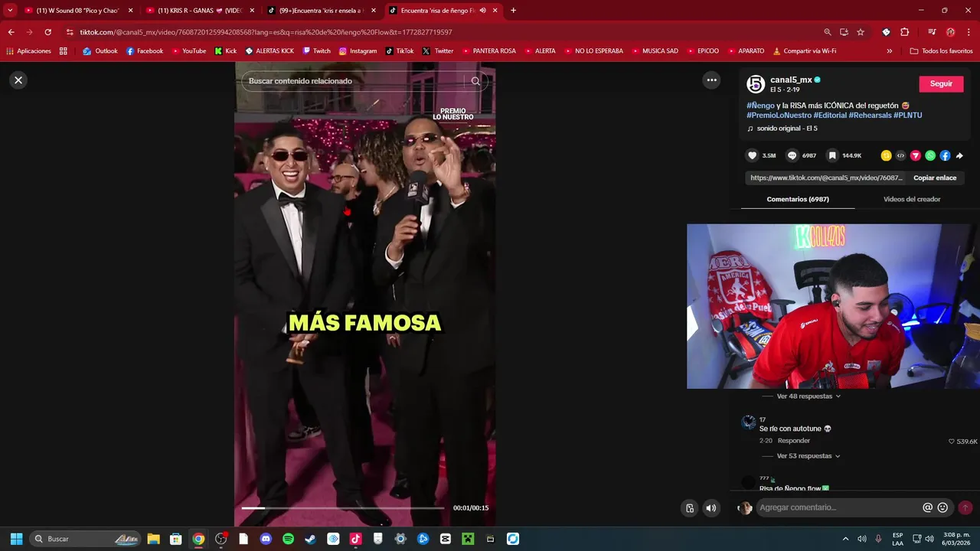Image resolution: width=980 pixels, height=551 pixels.
Task: Open Chrome extensions puzzle icon
Action: point(904,32)
